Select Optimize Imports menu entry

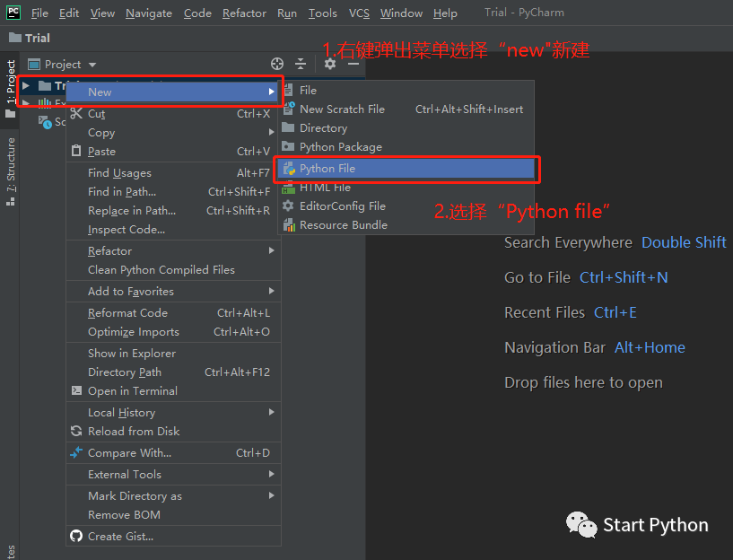(173, 331)
